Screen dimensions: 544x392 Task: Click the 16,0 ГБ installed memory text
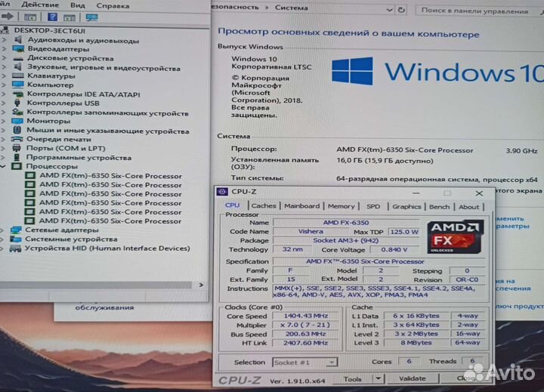point(385,161)
